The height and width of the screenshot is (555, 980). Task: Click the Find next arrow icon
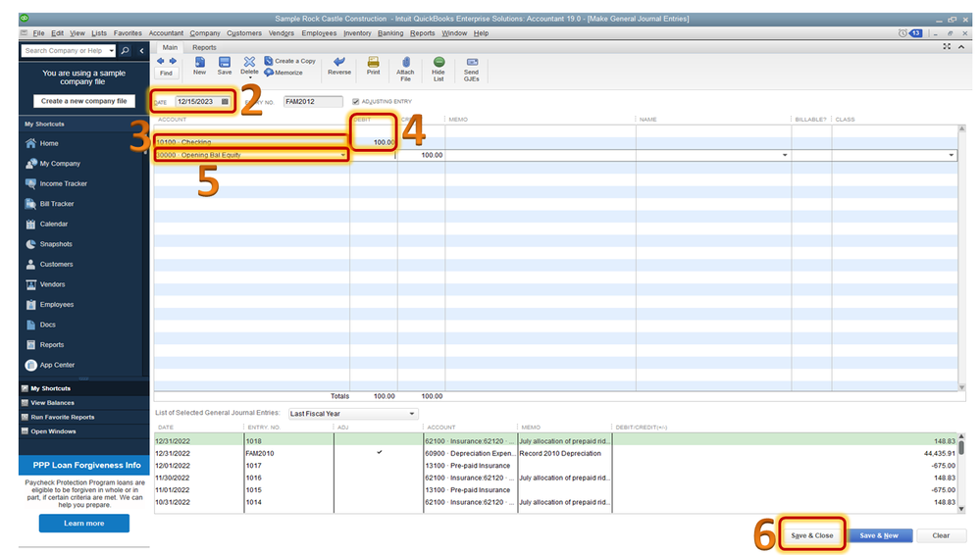point(173,61)
